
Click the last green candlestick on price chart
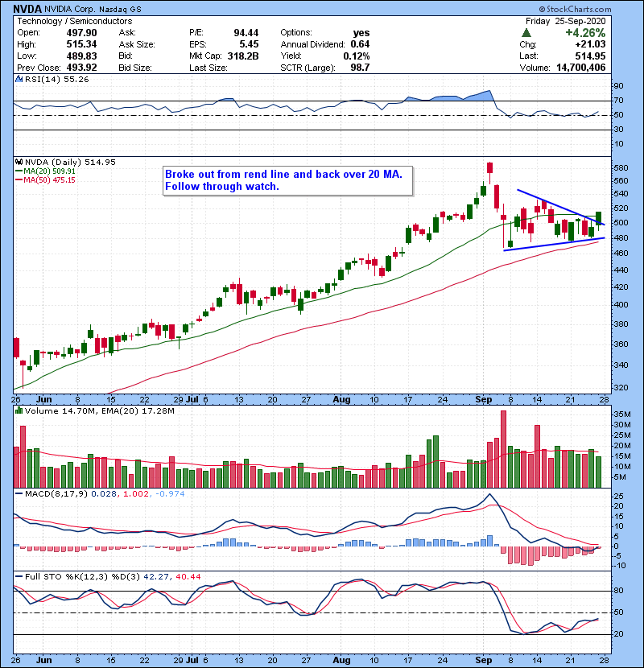tap(599, 220)
